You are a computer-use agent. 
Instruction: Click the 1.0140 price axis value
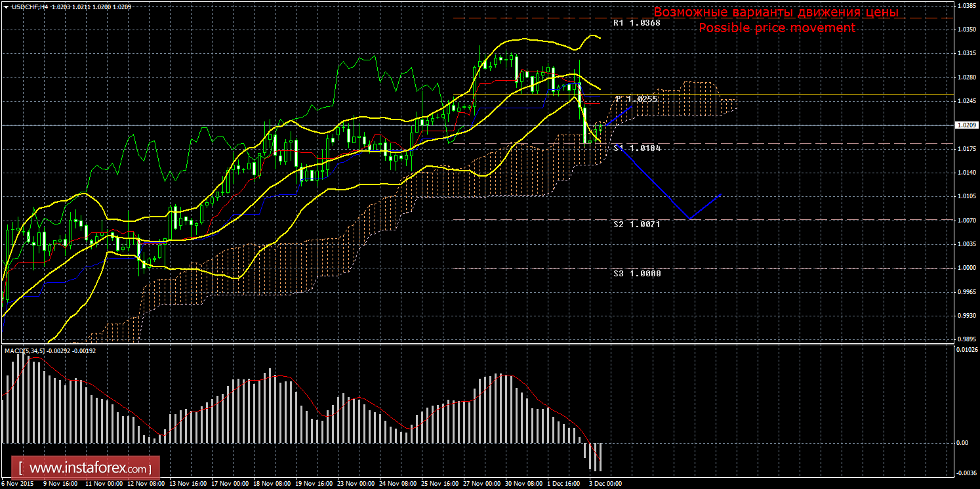coord(966,173)
